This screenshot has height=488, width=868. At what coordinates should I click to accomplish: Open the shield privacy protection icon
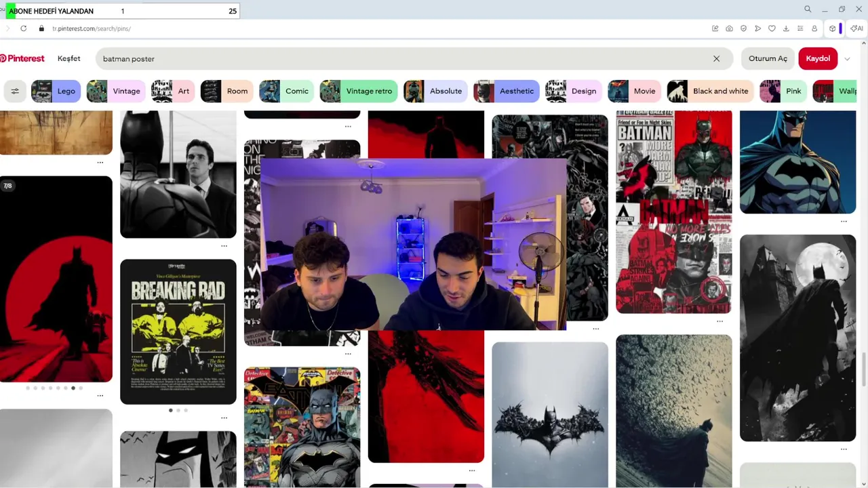click(743, 28)
